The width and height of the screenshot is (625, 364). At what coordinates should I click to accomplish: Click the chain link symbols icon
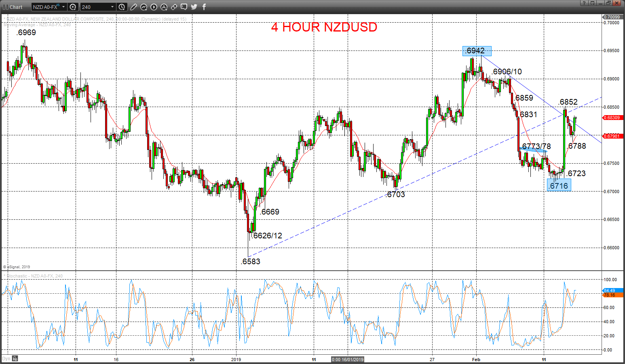(x=174, y=7)
